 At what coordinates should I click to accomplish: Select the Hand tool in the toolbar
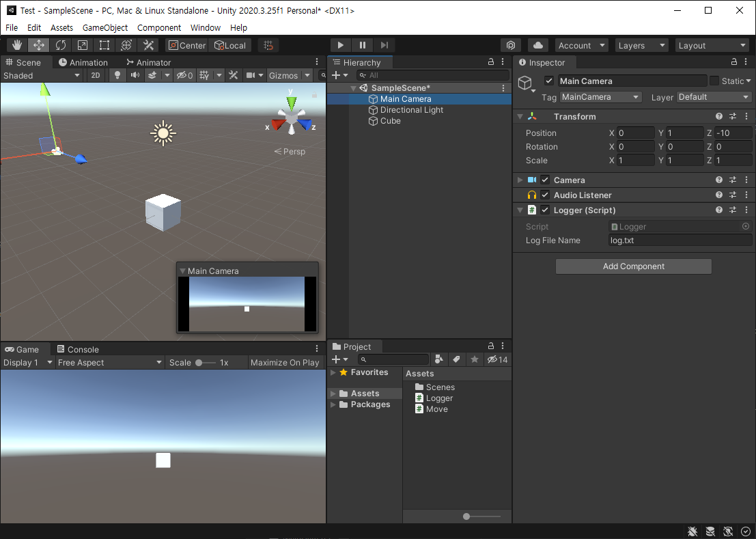click(16, 45)
